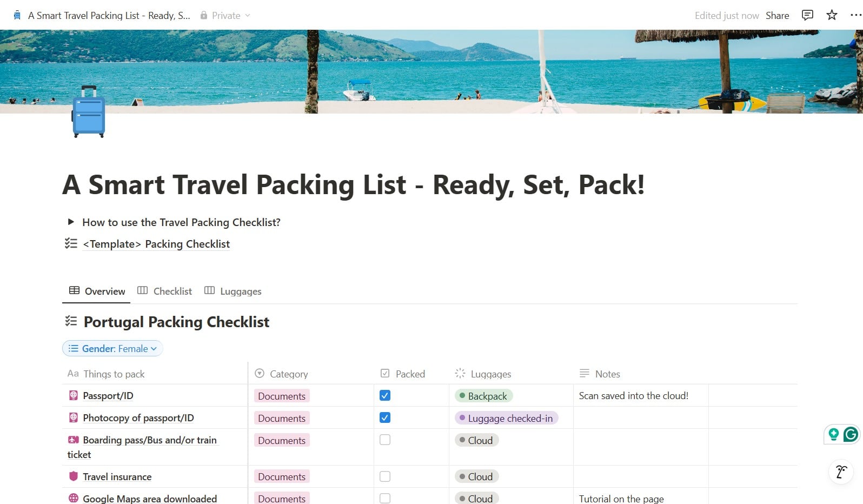Switch to the Checklist view tab
The width and height of the screenshot is (863, 504).
165,291
